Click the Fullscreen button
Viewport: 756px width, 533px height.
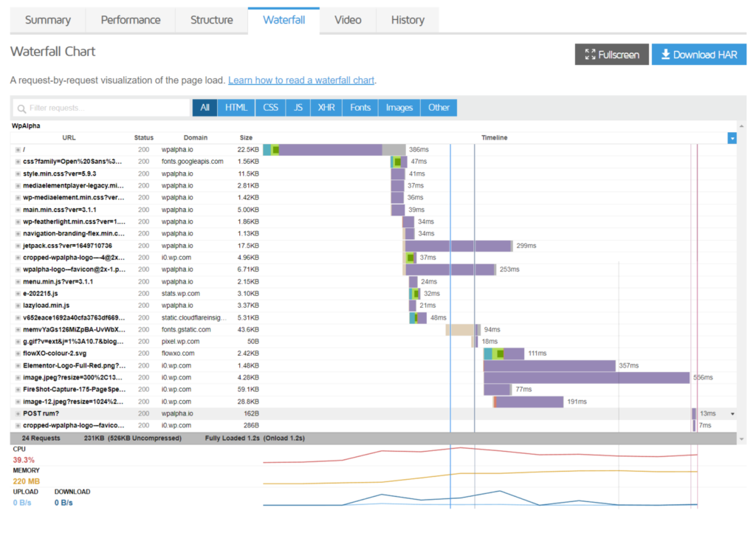coord(612,55)
